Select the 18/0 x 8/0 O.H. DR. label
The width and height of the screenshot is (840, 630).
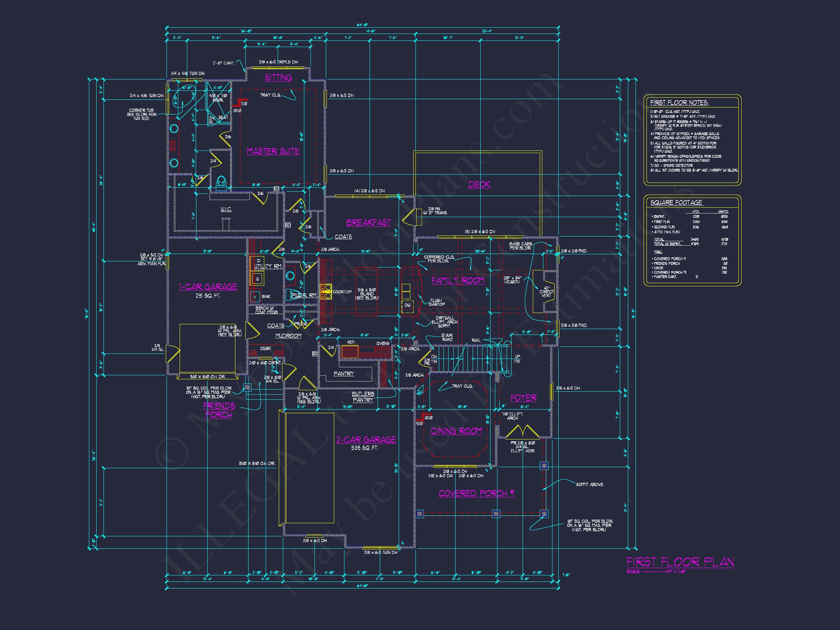click(x=257, y=464)
